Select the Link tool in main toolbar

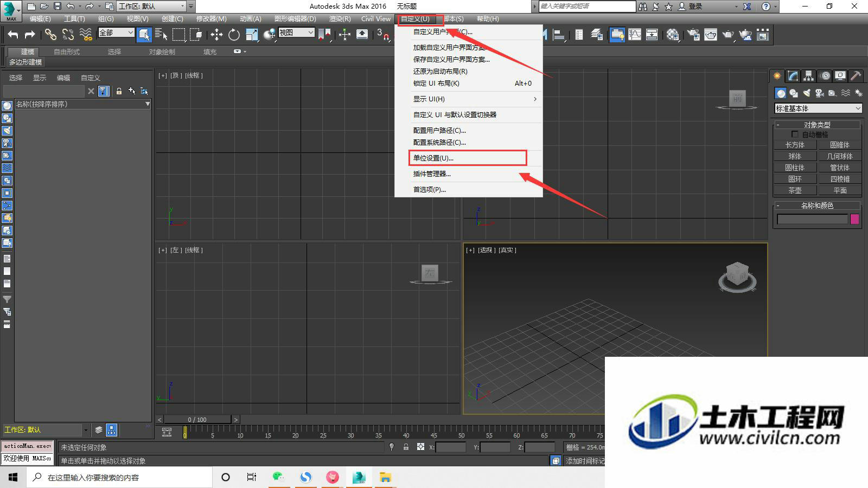50,35
